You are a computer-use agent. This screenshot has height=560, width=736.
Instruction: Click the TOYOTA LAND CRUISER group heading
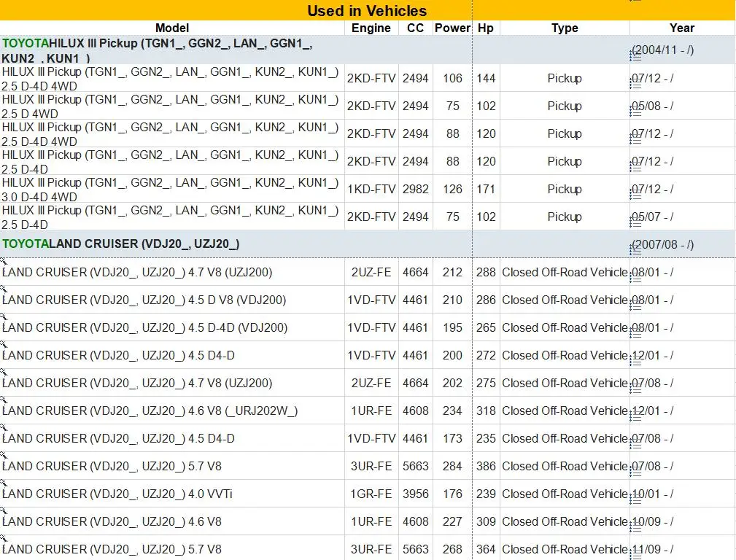pos(121,244)
